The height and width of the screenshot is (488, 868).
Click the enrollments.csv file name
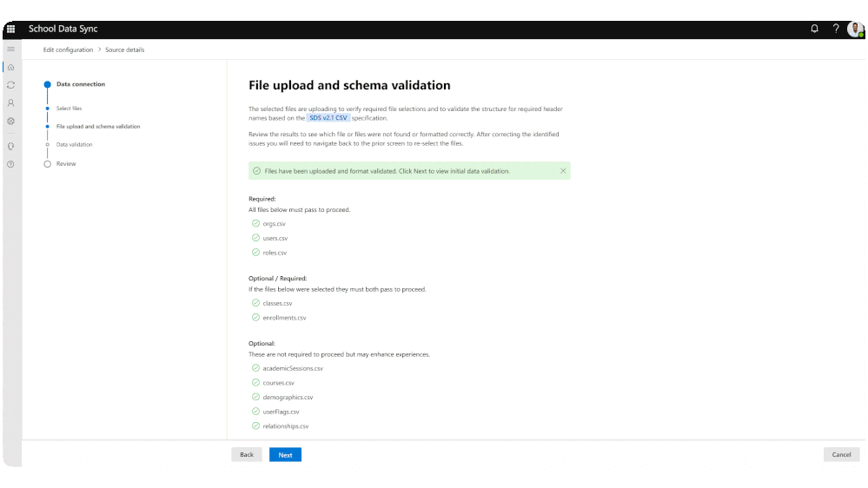(284, 318)
